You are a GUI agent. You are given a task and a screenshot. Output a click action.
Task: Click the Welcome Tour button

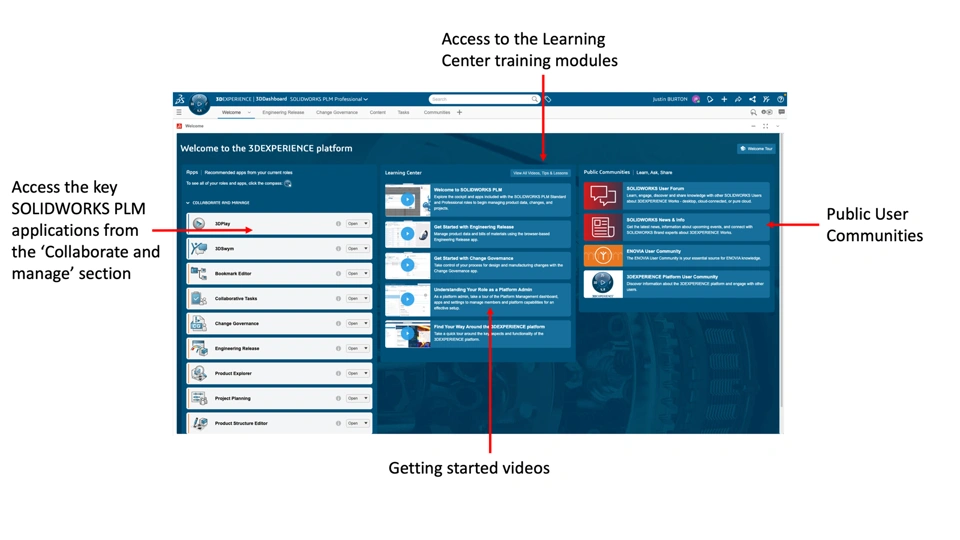pos(757,148)
